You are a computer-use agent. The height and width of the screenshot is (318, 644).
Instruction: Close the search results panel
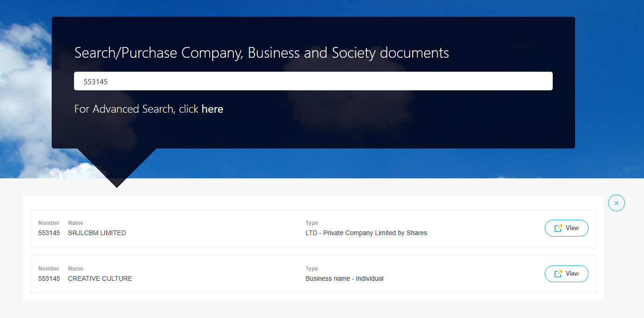click(x=616, y=203)
